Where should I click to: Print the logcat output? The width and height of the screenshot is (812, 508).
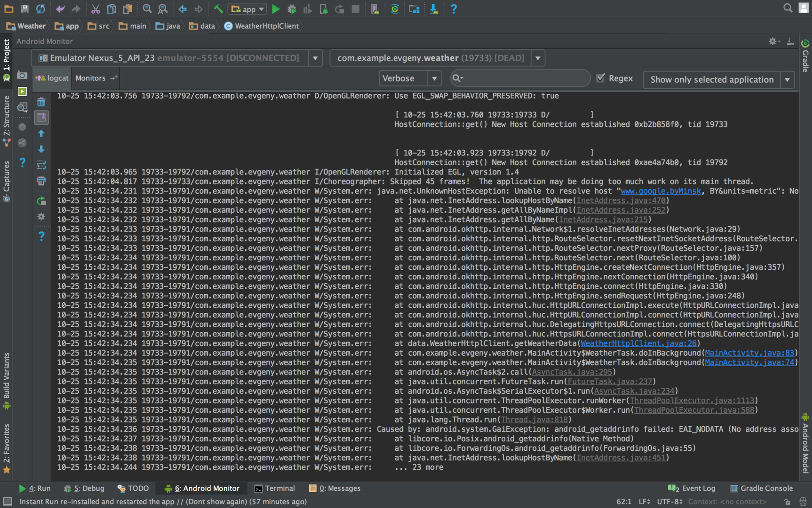(41, 181)
